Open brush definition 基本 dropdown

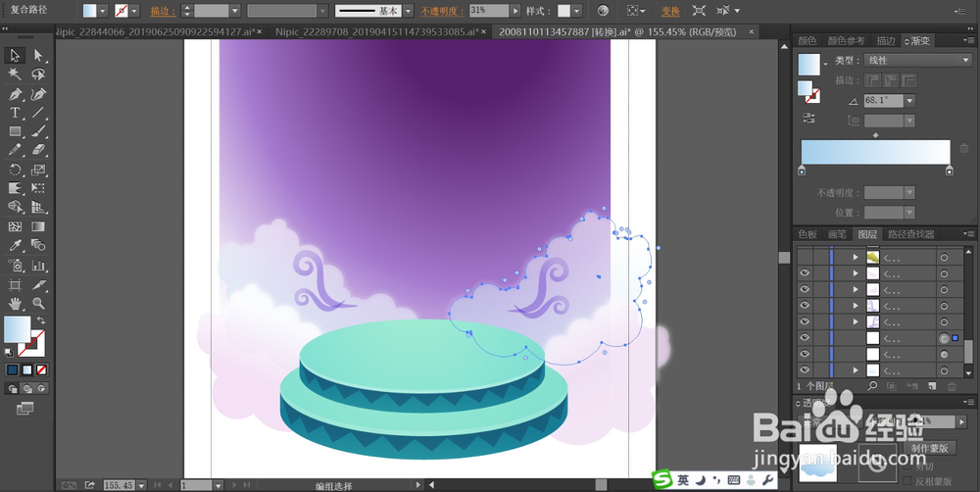pos(408,11)
